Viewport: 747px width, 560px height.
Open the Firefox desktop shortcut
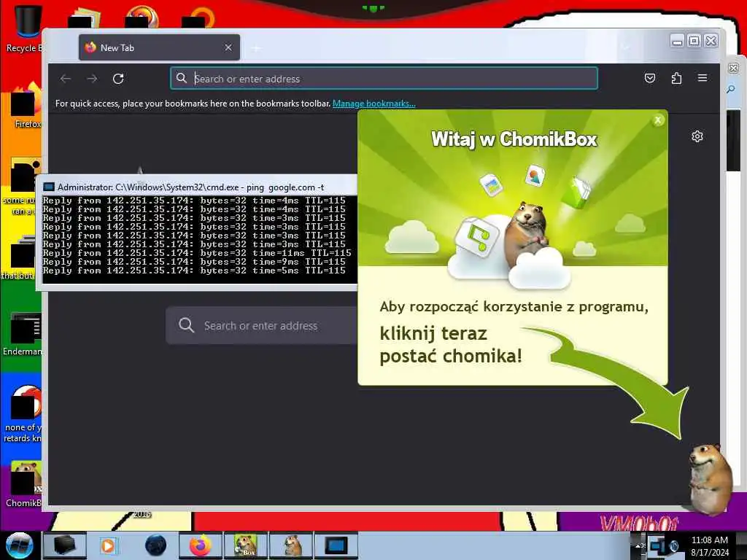point(26,105)
